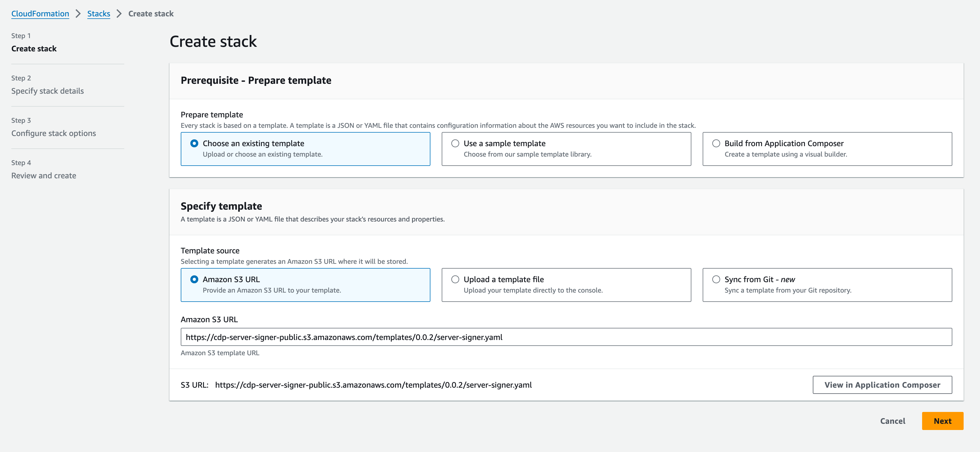Choose Upload a template file option
Image resolution: width=980 pixels, height=452 pixels.
(x=455, y=279)
